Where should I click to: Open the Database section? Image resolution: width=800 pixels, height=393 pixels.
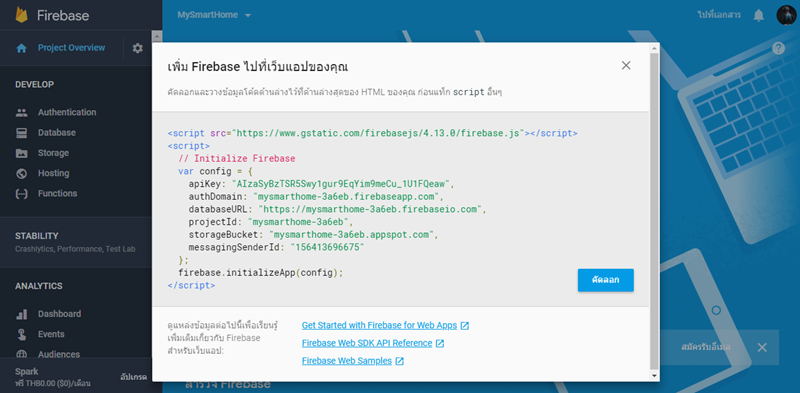[x=57, y=133]
